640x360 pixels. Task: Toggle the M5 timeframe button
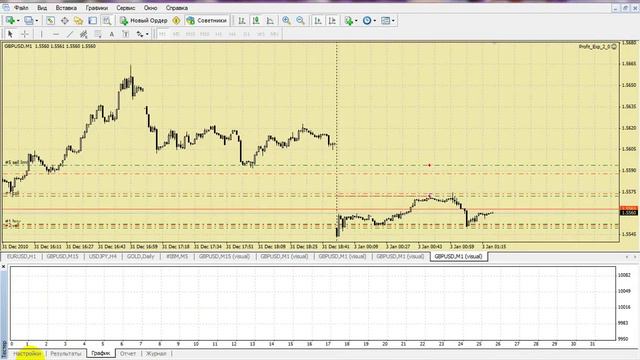point(176,34)
